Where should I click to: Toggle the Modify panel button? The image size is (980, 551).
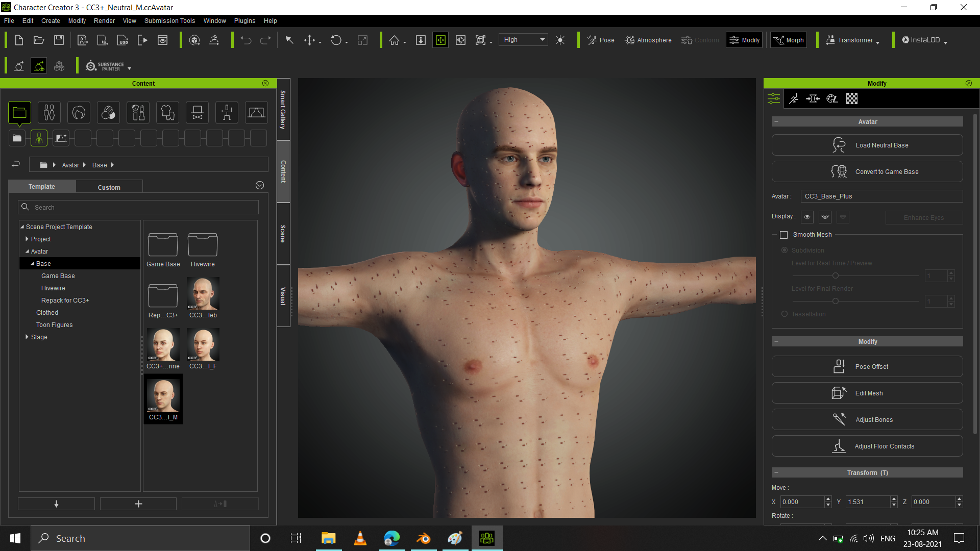744,40
